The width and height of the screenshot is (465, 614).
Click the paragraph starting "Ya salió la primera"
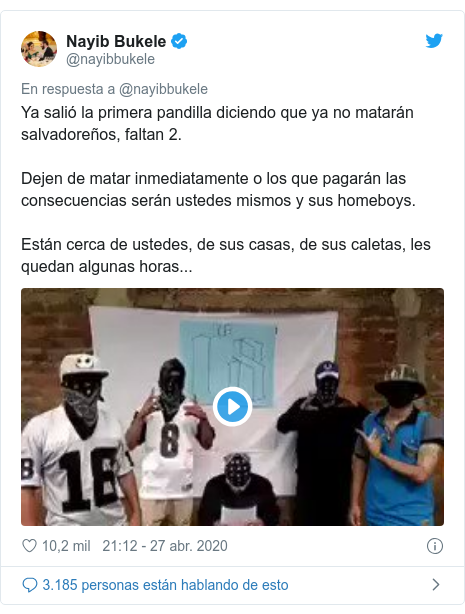pos(217,123)
